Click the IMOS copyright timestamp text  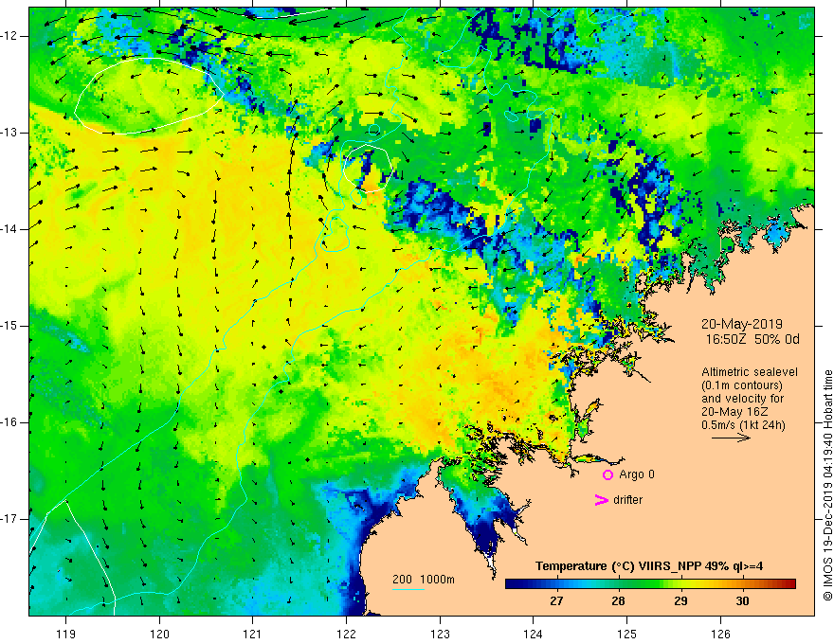point(827,486)
